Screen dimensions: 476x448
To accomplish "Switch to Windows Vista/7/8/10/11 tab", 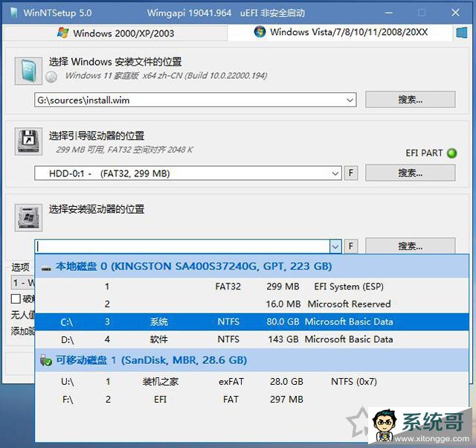I will click(x=340, y=32).
